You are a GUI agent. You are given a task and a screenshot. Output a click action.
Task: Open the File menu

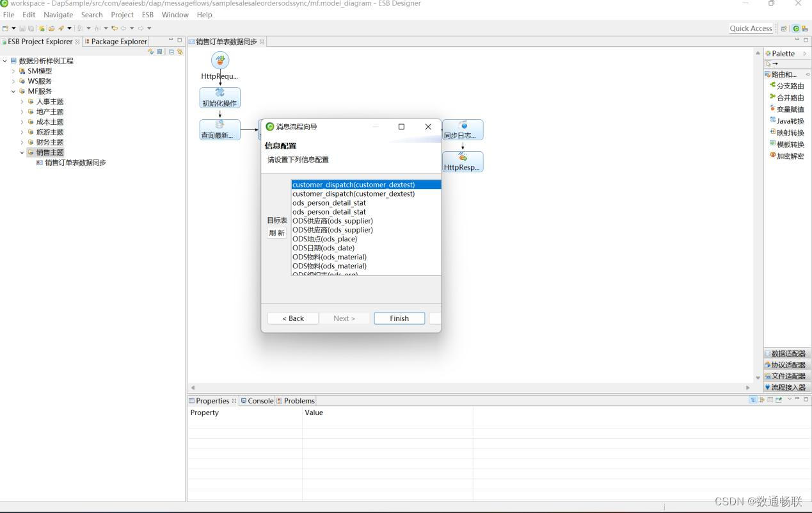coord(8,15)
